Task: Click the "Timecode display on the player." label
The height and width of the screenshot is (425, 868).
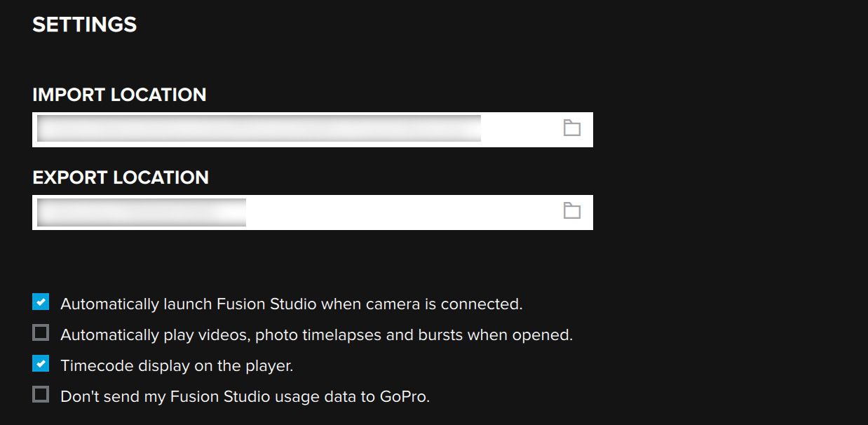Action: (177, 366)
